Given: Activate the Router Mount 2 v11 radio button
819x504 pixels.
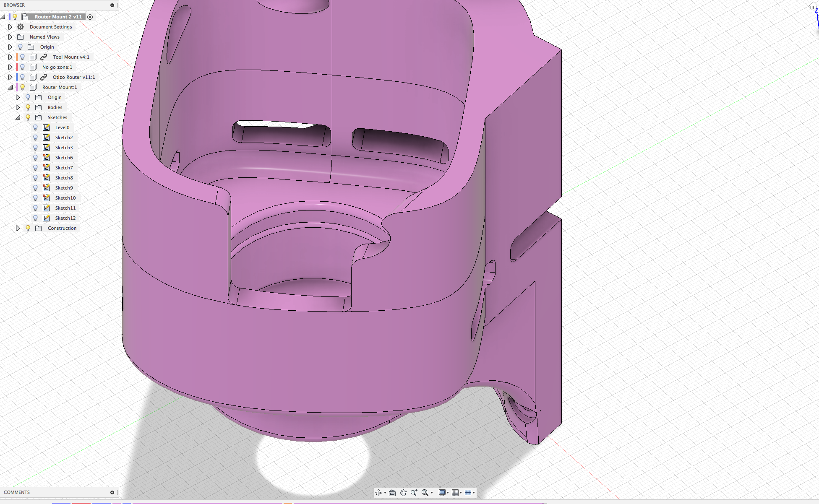Looking at the screenshot, I should coord(90,17).
